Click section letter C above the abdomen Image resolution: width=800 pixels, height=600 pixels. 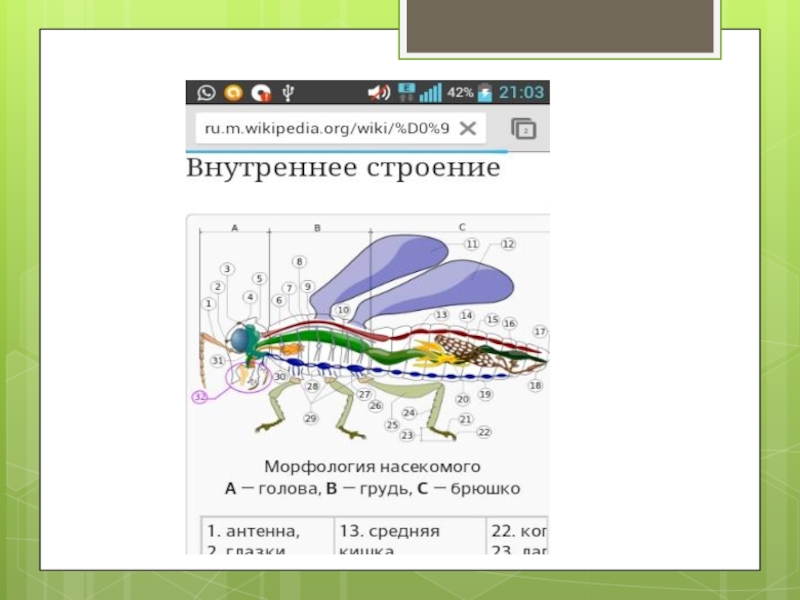[462, 228]
